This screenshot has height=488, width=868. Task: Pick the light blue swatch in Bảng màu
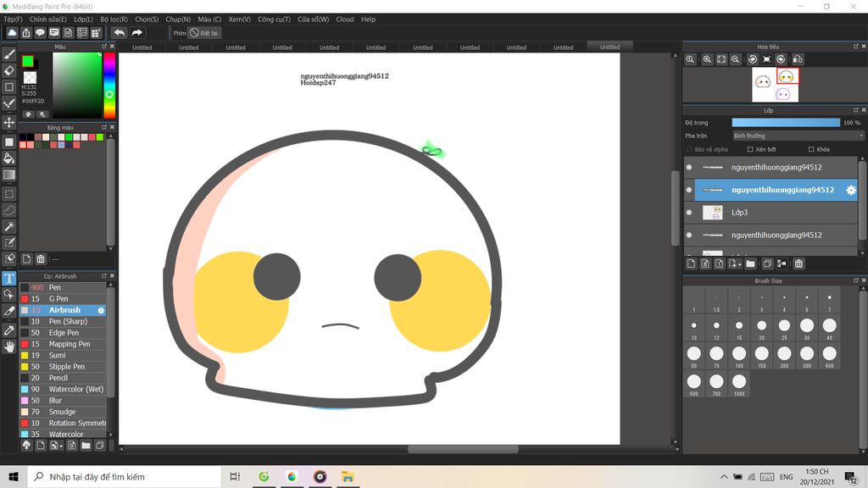[61, 145]
